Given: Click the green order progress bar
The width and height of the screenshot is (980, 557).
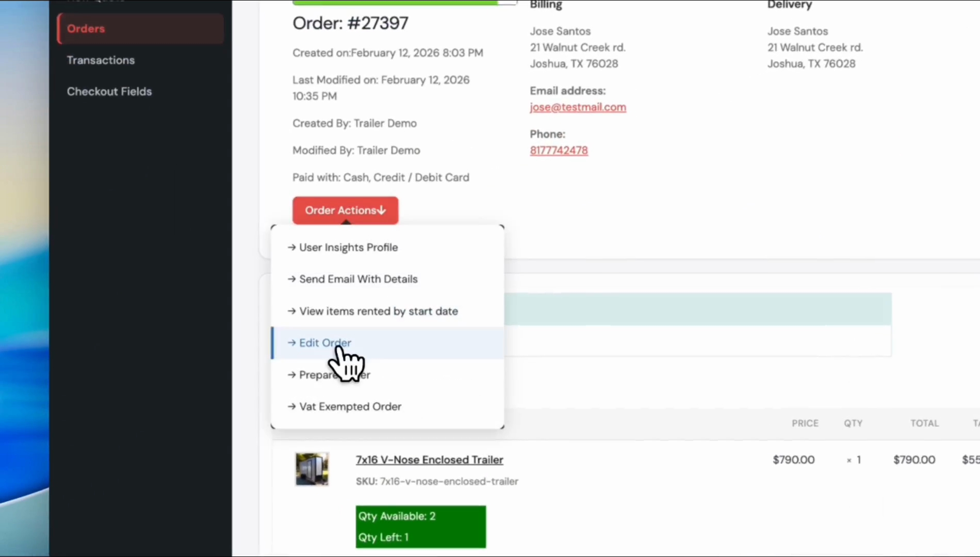Looking at the screenshot, I should (395, 3).
